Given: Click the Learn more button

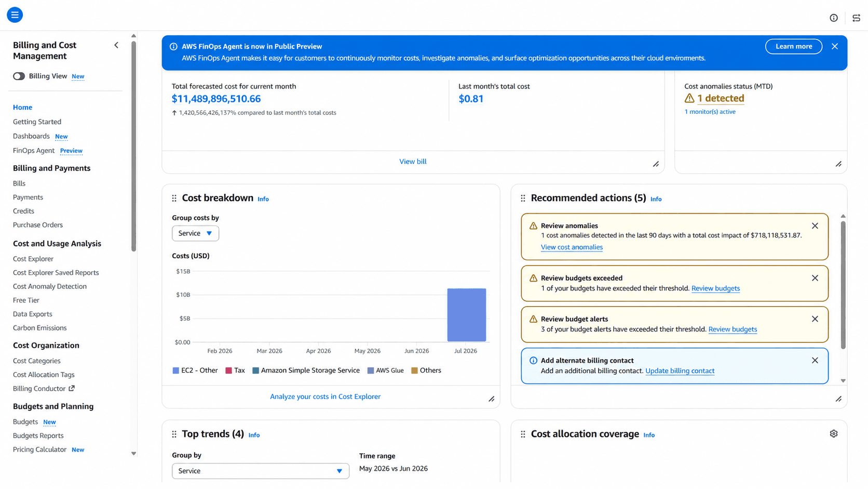Looking at the screenshot, I should click(x=794, y=46).
